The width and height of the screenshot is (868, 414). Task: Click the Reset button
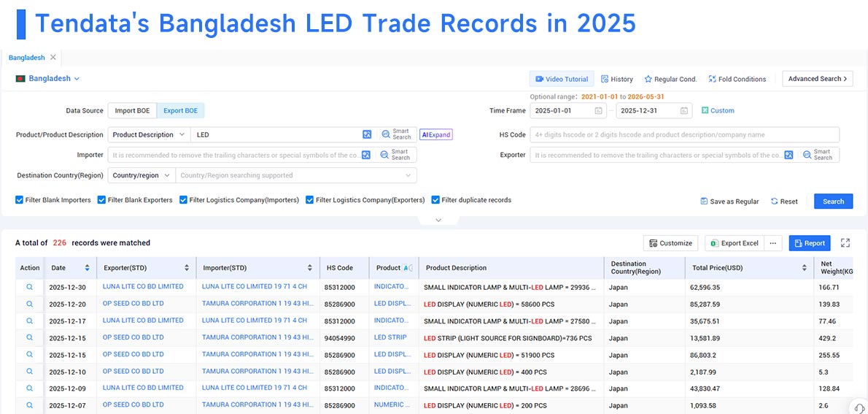coord(784,202)
